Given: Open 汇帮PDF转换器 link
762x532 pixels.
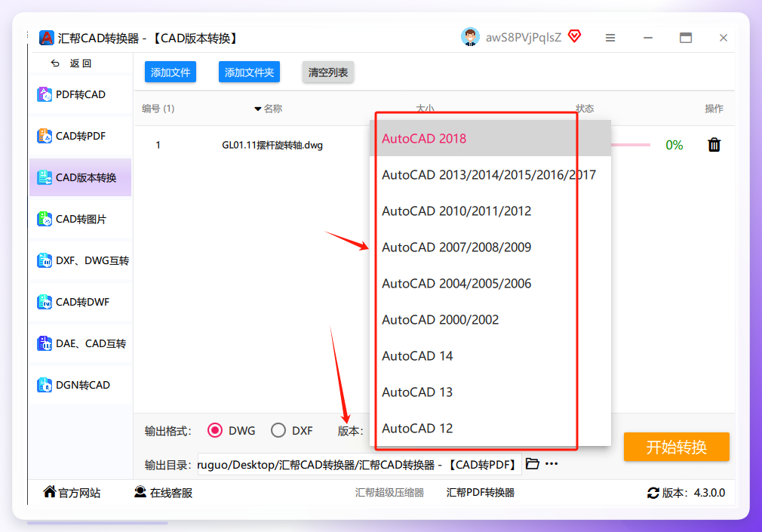Looking at the screenshot, I should click(480, 493).
